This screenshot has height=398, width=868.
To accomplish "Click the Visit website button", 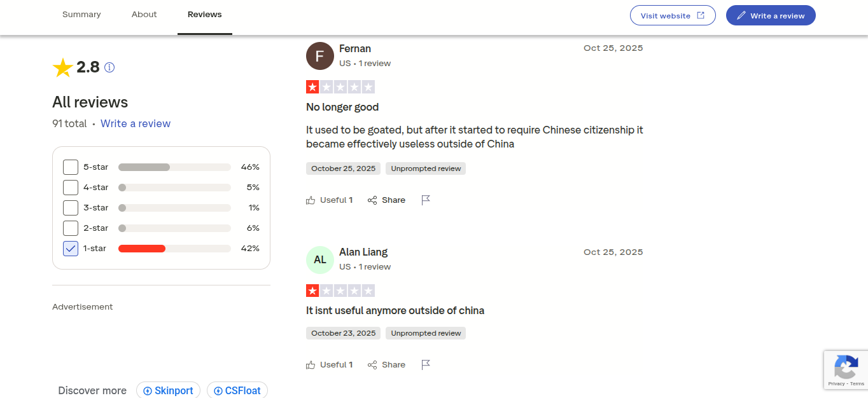I will point(673,16).
